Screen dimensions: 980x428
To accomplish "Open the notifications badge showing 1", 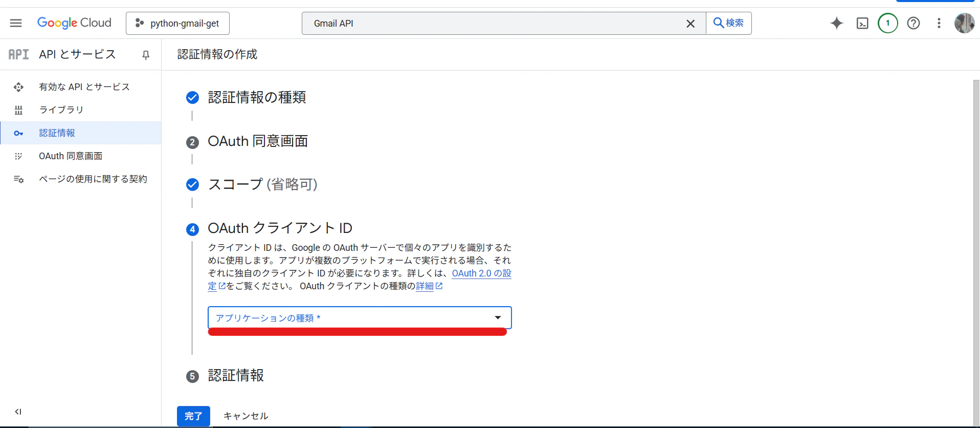I will (888, 23).
